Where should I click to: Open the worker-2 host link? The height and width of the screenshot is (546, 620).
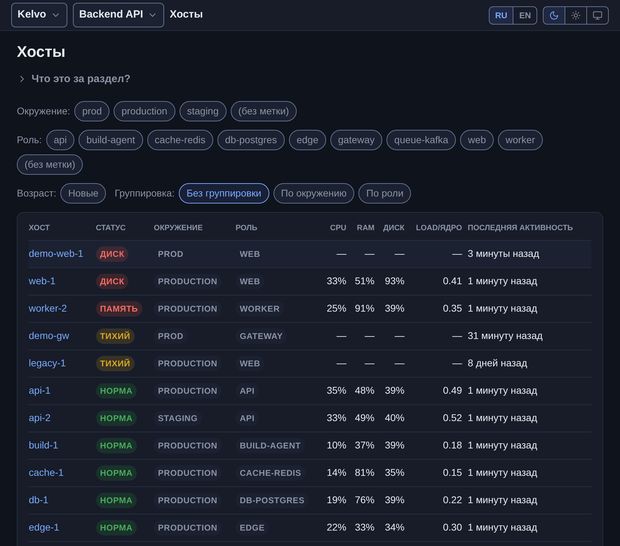pos(47,308)
